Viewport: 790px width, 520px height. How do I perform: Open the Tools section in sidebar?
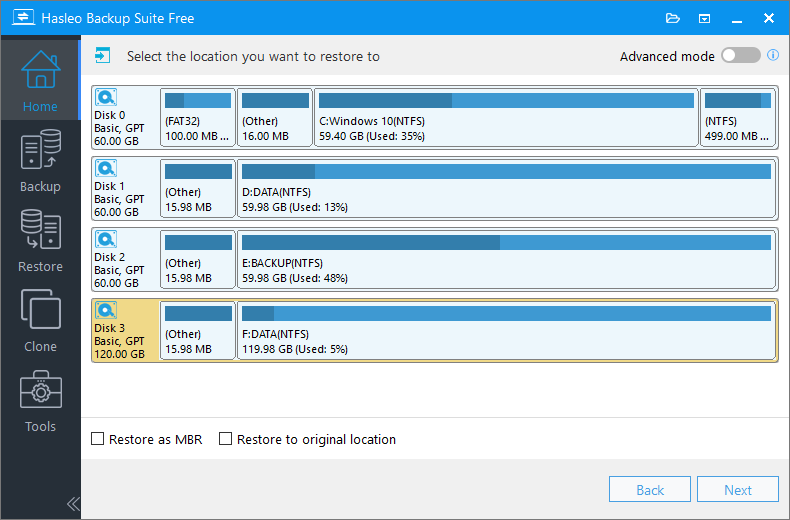point(40,400)
